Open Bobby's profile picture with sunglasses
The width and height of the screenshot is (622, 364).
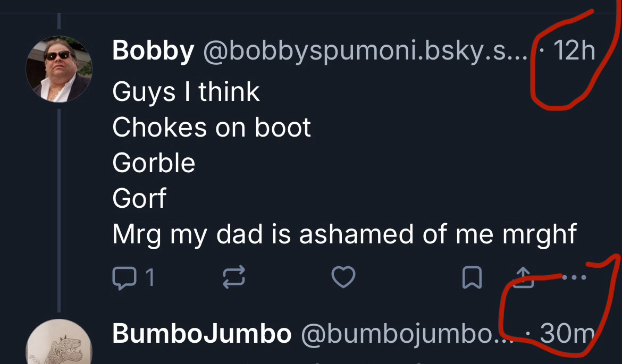(59, 69)
